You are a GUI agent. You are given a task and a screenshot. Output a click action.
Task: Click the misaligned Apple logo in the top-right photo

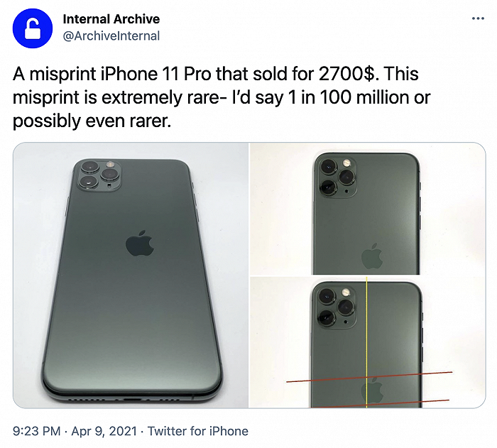tap(372, 256)
